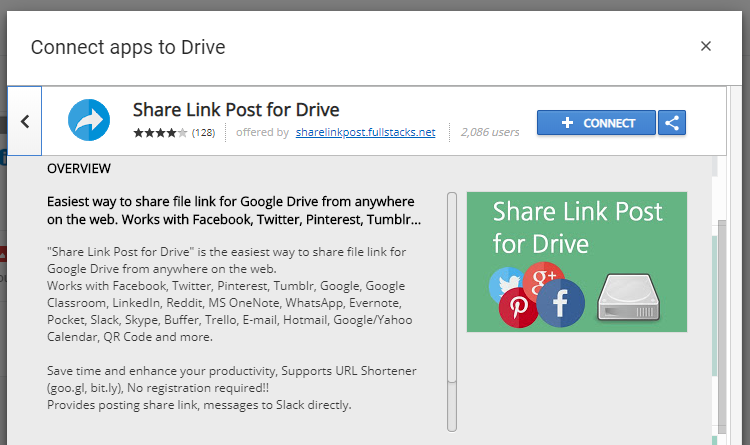750x445 pixels.
Task: Open sharelinkpost.fullstacks.net developer link
Action: [365, 132]
